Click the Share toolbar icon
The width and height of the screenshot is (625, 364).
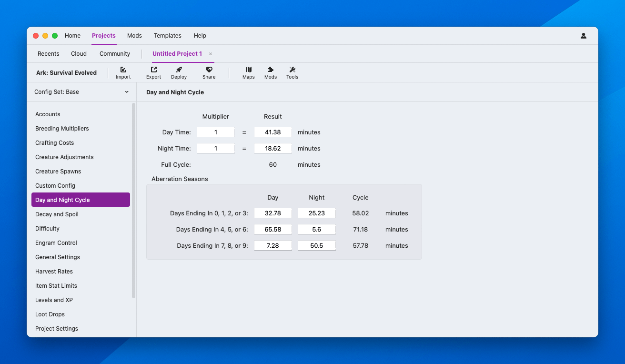[209, 72]
